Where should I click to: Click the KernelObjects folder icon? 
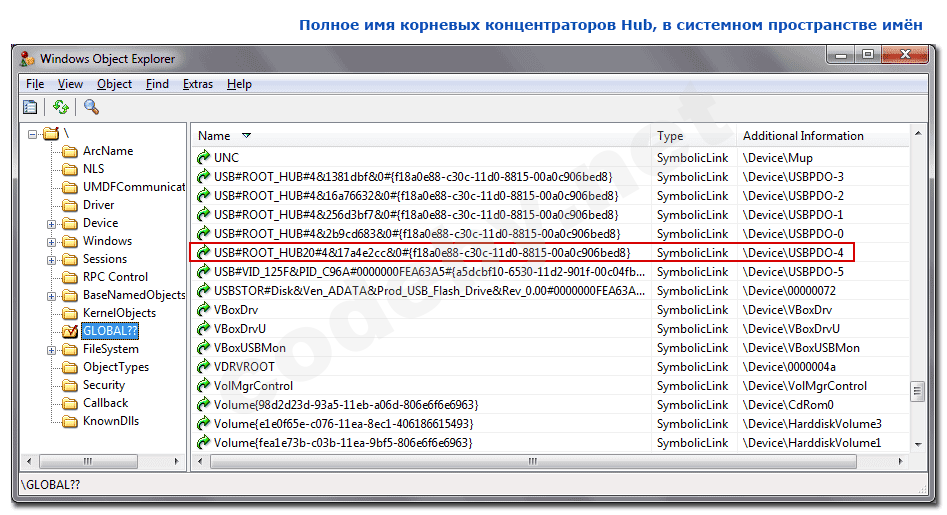[71, 313]
